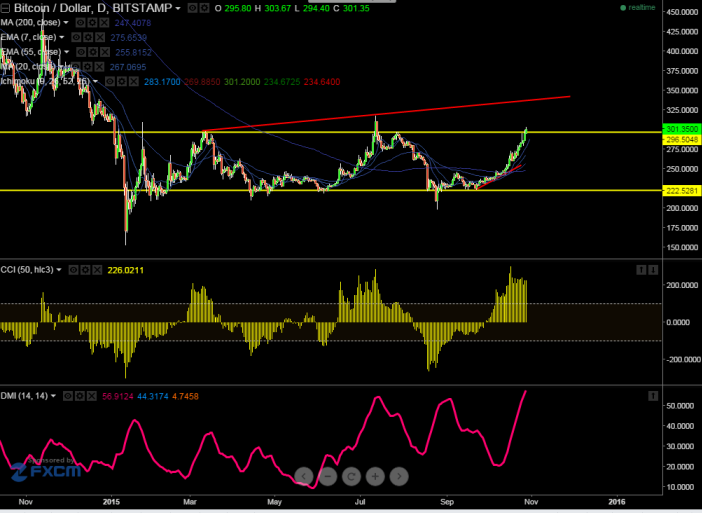Zoom in the chart with plus button
The height and width of the screenshot is (513, 702).
375,476
